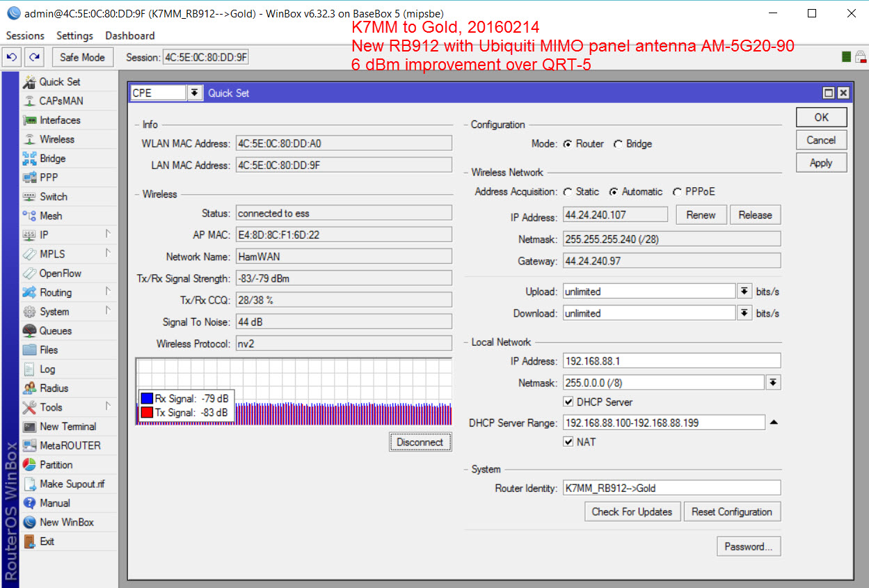Click the Router Identity text field
The width and height of the screenshot is (869, 588).
pos(671,488)
